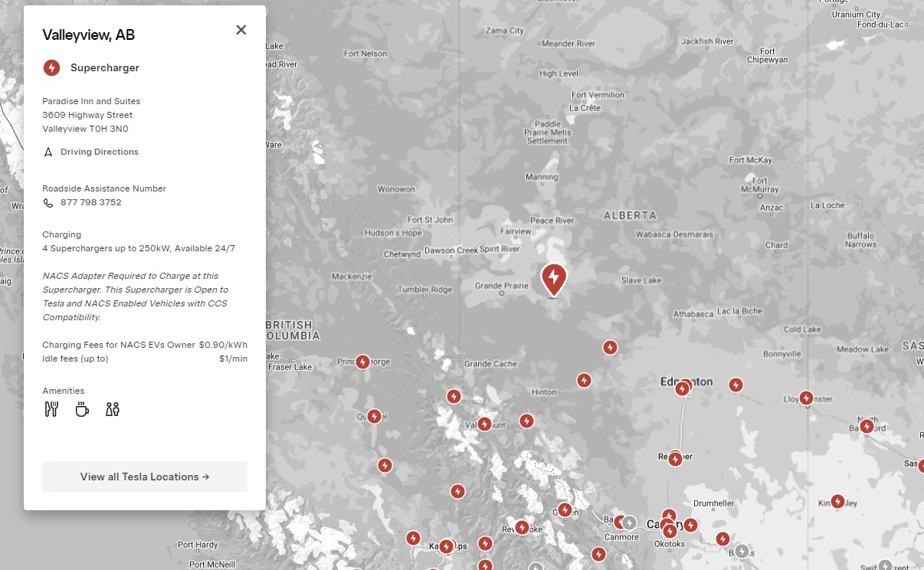
Task: Select the coffee amenity icon
Action: point(82,408)
